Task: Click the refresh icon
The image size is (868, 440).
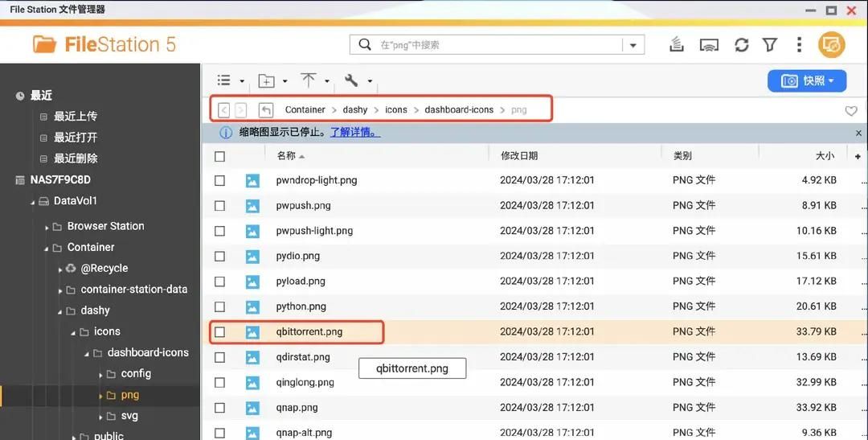Action: (x=742, y=45)
